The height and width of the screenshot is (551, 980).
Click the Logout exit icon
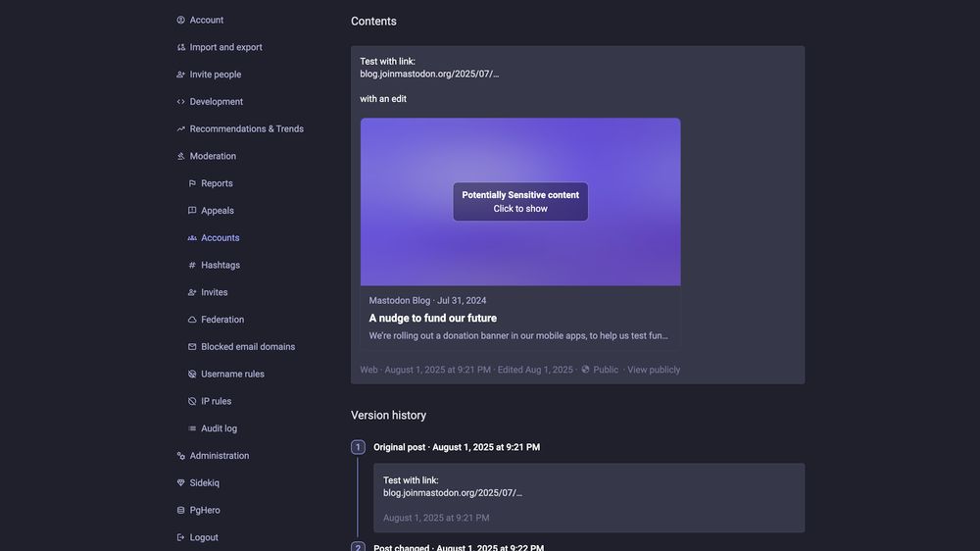point(180,537)
